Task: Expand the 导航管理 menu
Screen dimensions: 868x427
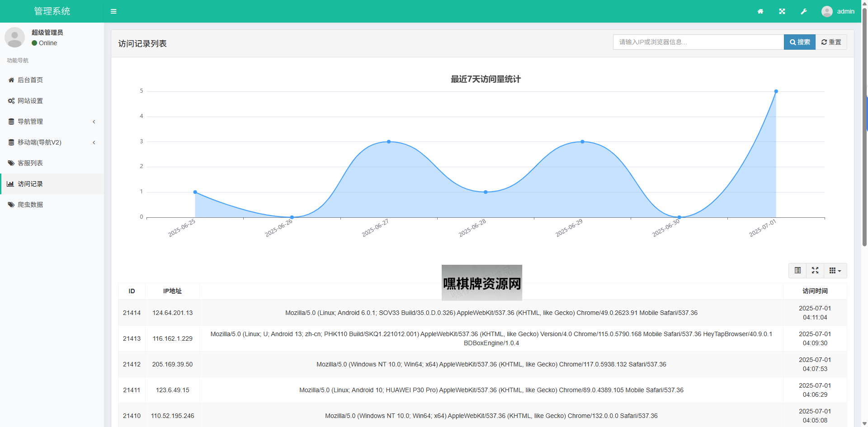Action: 52,122
